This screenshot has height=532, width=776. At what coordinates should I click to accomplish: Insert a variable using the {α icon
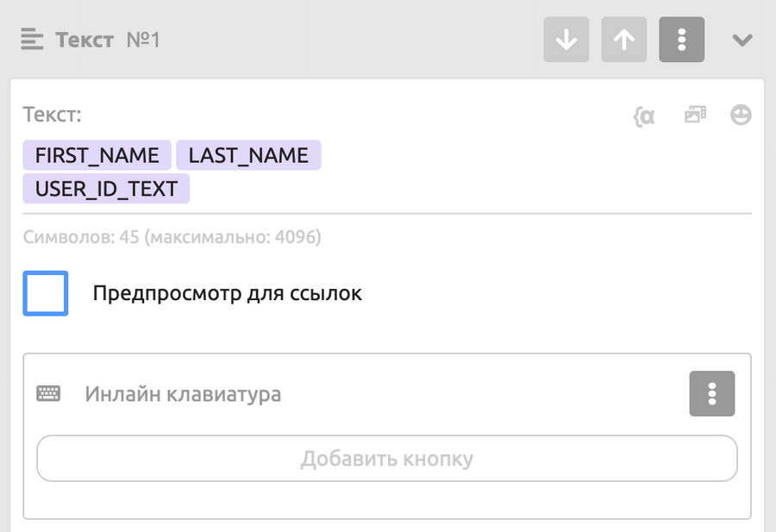[644, 116]
